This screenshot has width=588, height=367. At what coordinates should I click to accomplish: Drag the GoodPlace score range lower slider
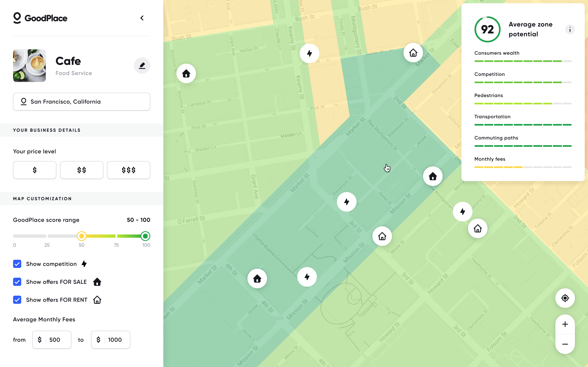coord(82,236)
